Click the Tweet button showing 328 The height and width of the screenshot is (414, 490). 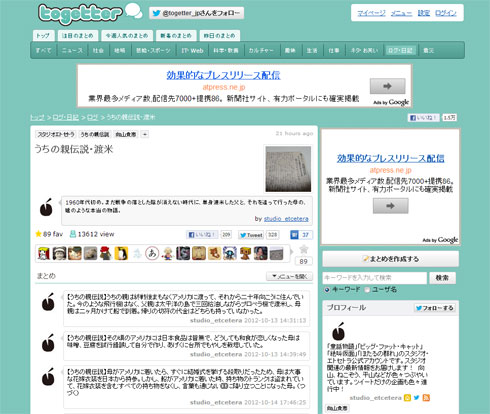click(251, 235)
